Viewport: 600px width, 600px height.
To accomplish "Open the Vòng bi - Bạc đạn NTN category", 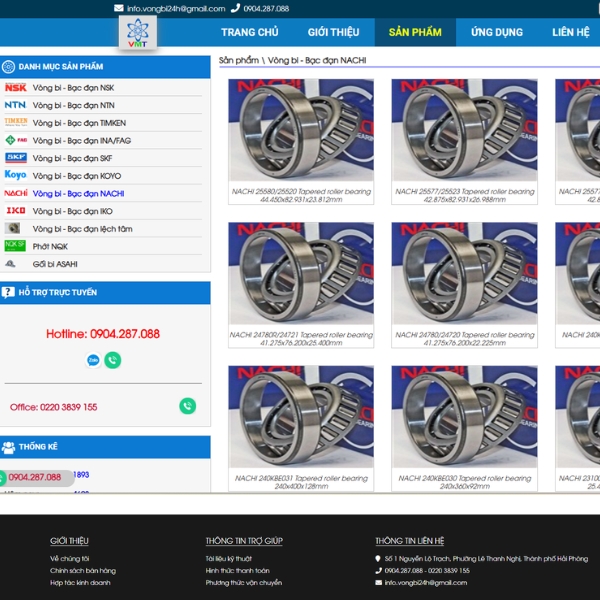I will (73, 105).
